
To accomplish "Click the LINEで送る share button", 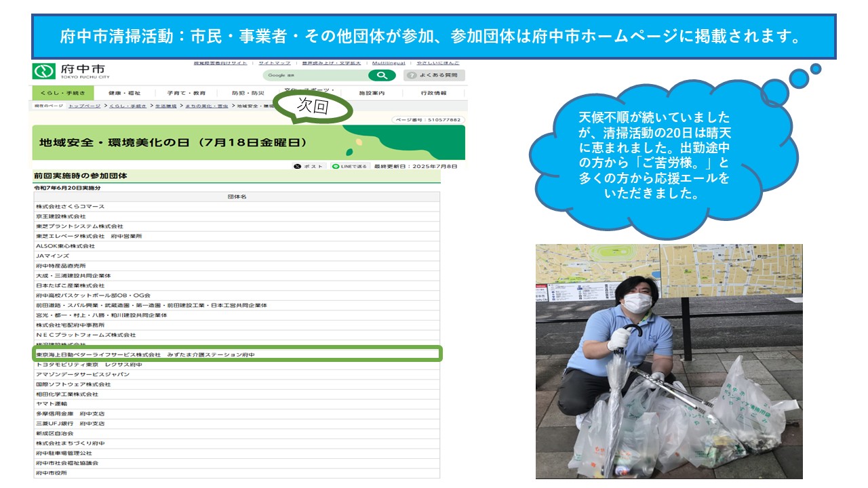I will click(350, 166).
